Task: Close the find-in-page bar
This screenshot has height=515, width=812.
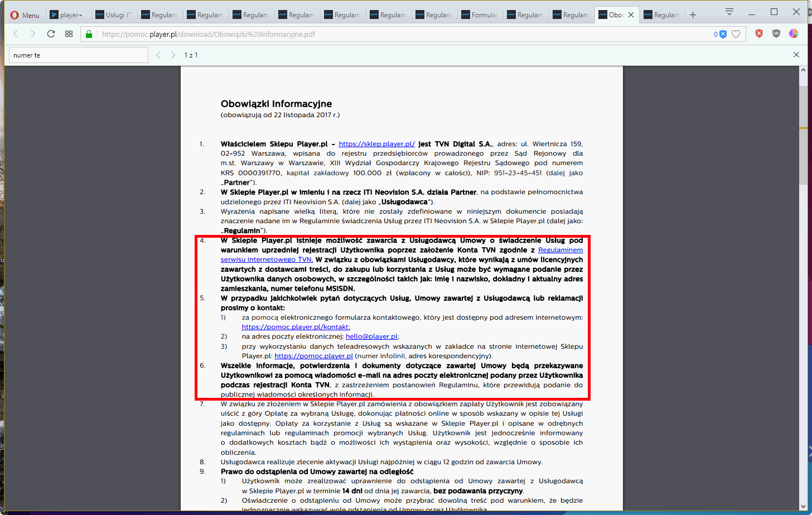Action: [796, 55]
